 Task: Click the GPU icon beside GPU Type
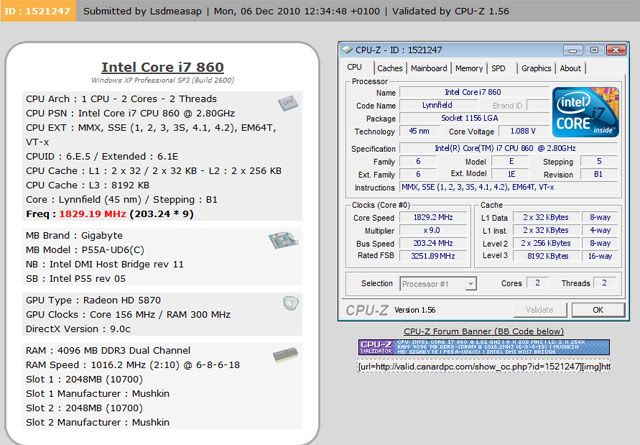pos(291,303)
